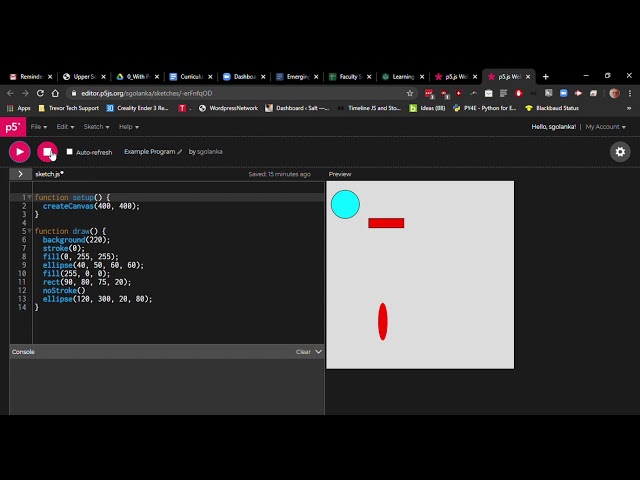The width and height of the screenshot is (640, 480).
Task: Collapse the console with chevron
Action: tap(318, 352)
